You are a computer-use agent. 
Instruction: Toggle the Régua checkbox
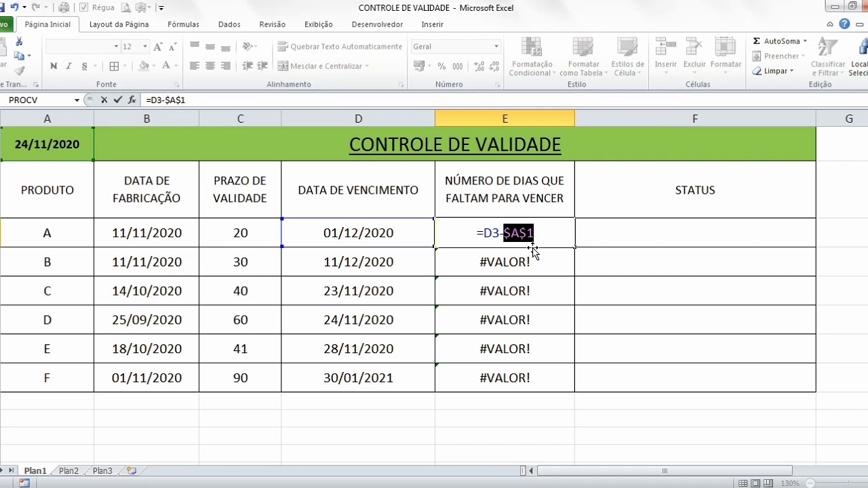coord(84,7)
